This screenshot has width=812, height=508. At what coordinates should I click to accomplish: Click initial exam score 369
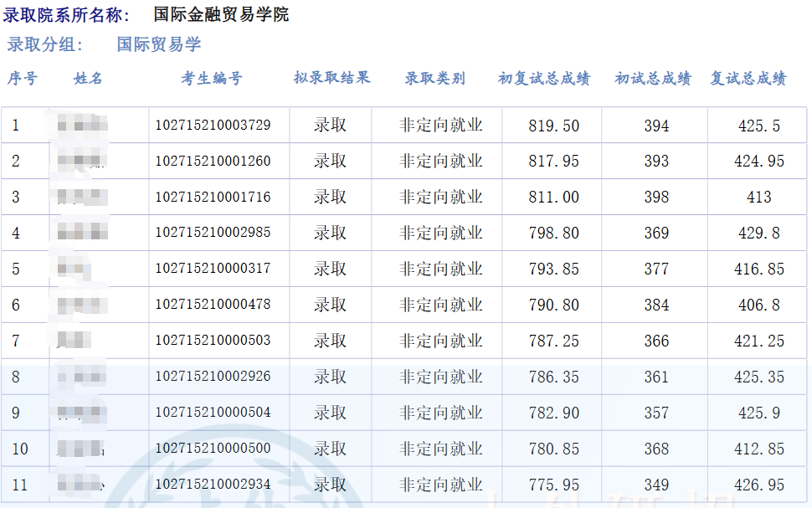(656, 233)
